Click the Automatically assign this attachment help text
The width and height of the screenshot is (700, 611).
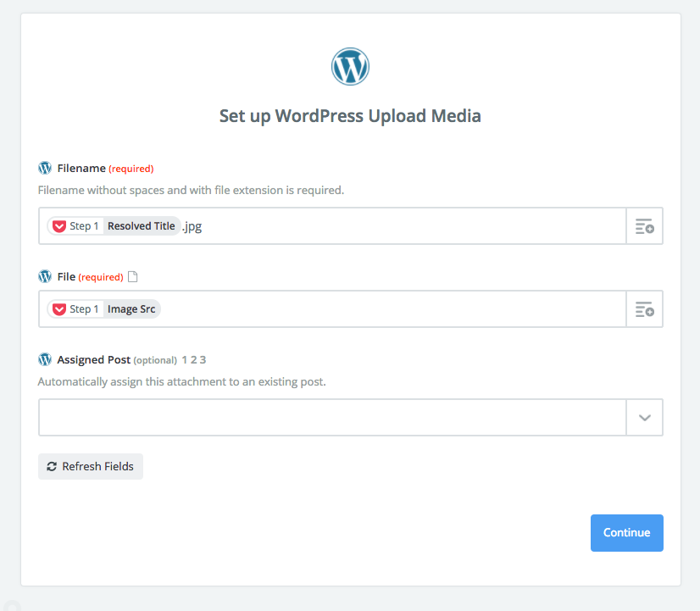(x=181, y=381)
